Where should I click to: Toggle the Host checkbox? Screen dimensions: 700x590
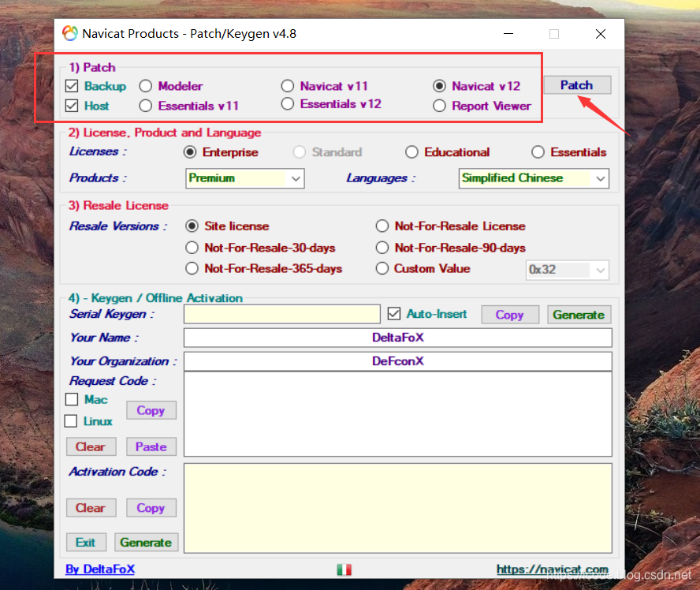pyautogui.click(x=72, y=106)
